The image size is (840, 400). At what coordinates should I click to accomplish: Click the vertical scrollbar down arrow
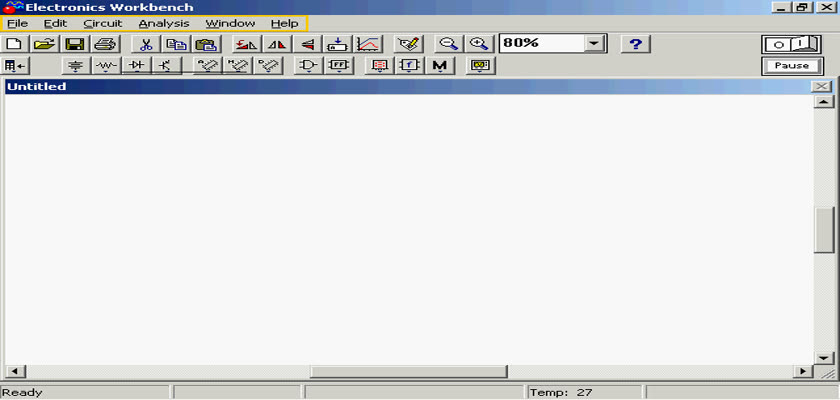[824, 358]
